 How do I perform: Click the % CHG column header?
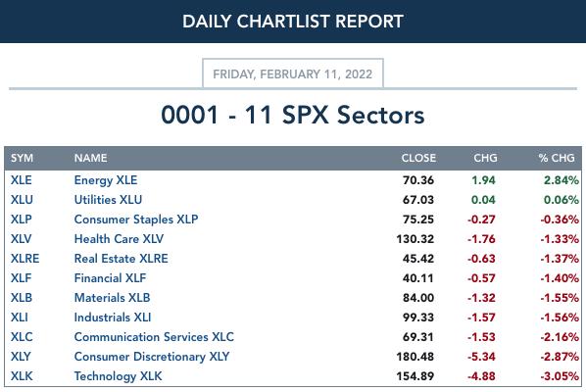coord(557,158)
